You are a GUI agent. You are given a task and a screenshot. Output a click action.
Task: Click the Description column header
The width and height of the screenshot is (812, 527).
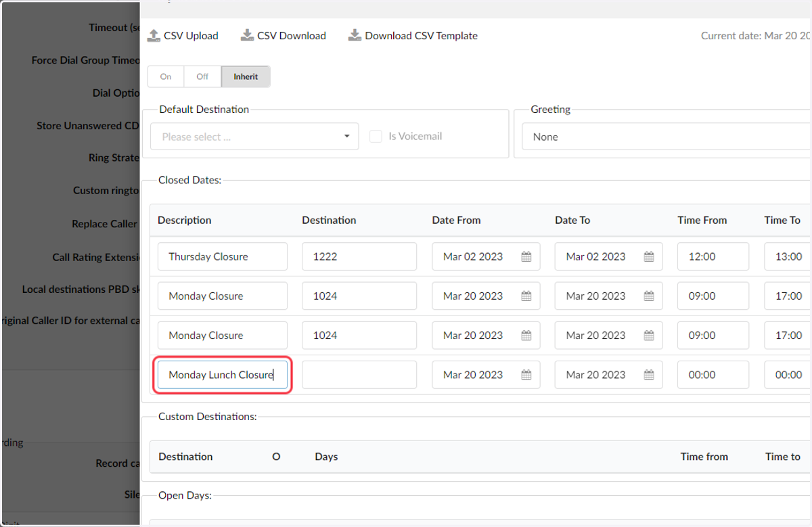[185, 221]
